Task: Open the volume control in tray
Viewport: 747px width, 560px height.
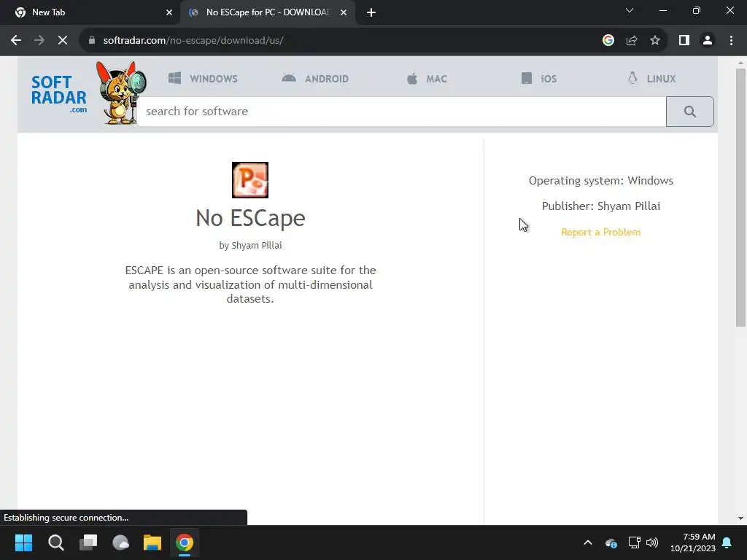Action: pos(651,542)
